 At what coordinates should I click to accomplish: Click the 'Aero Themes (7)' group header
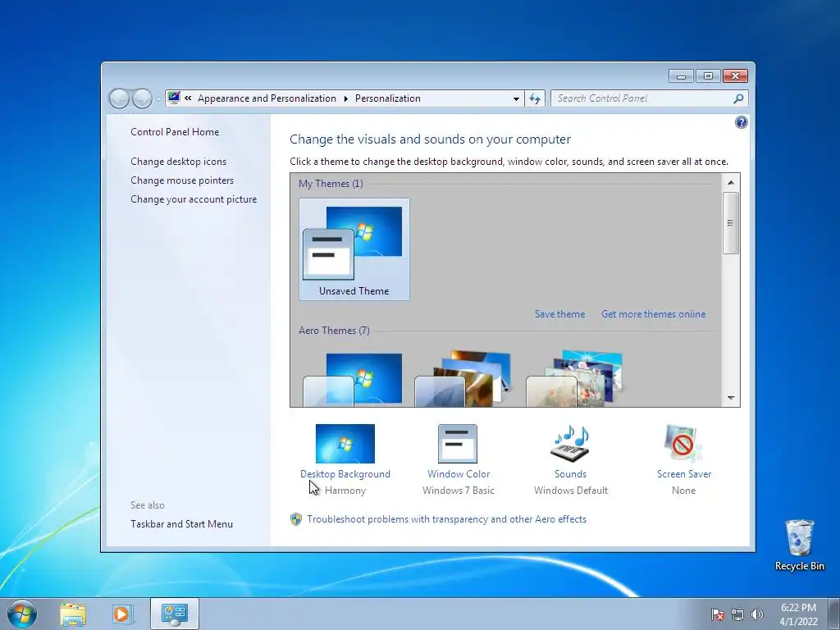coord(334,331)
